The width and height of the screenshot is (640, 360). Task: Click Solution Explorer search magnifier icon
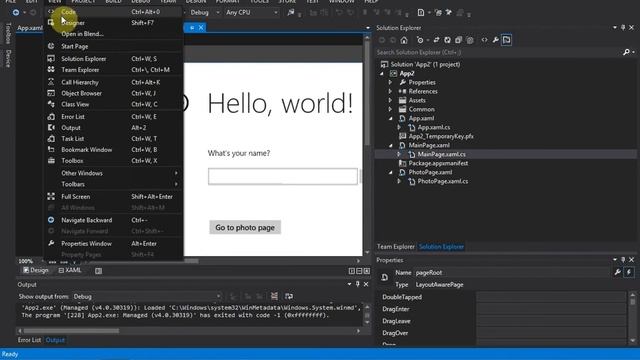point(626,52)
